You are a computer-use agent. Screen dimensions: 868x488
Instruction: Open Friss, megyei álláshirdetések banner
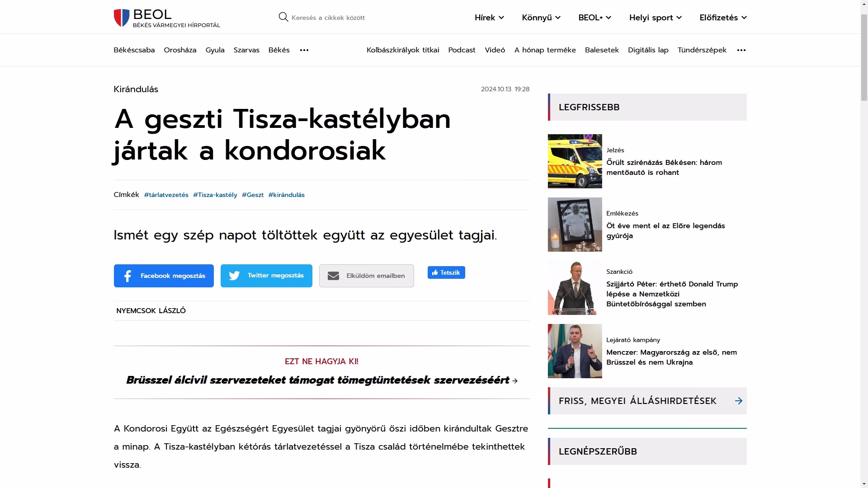point(647,401)
